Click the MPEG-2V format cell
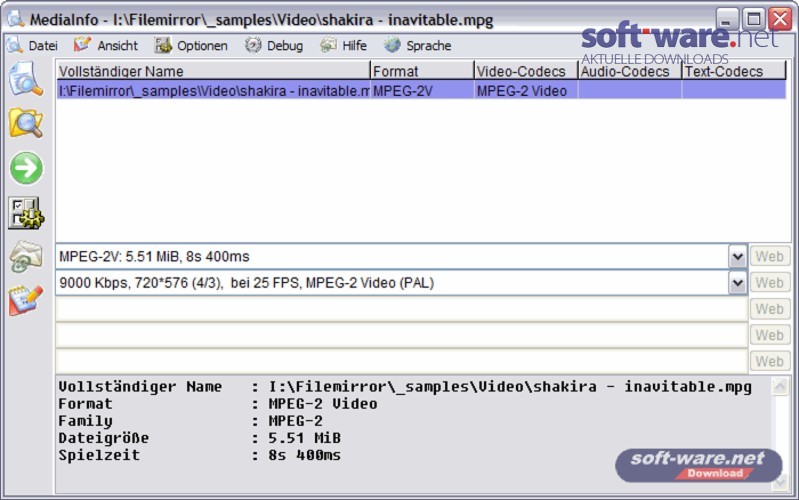The height and width of the screenshot is (500, 799). [x=422, y=90]
